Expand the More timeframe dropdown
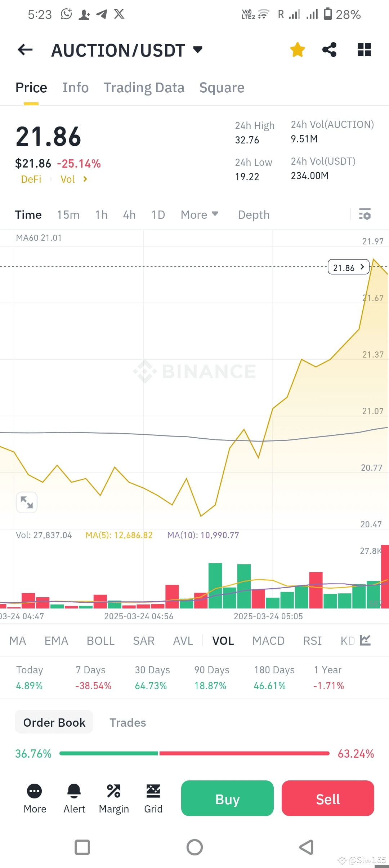 [200, 214]
